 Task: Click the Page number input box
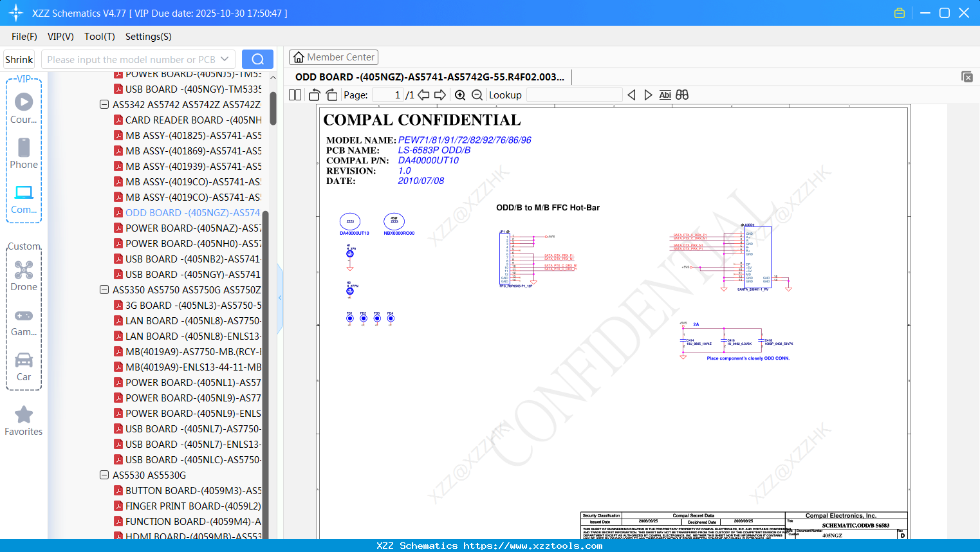tap(388, 95)
